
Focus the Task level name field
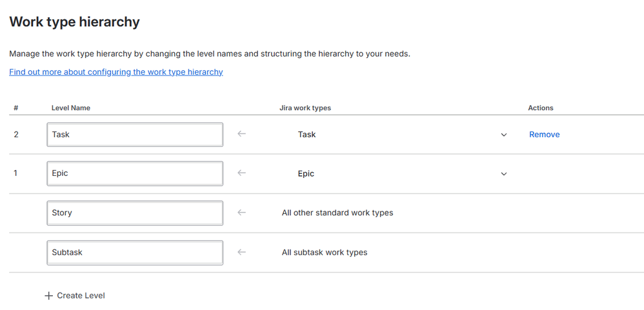[x=135, y=135]
